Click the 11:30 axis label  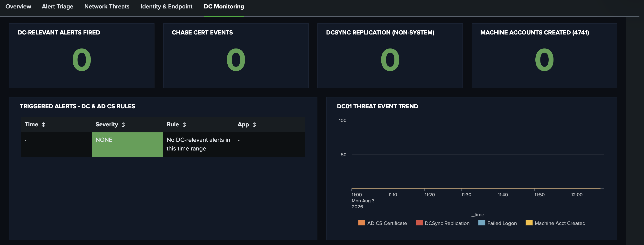click(x=466, y=195)
